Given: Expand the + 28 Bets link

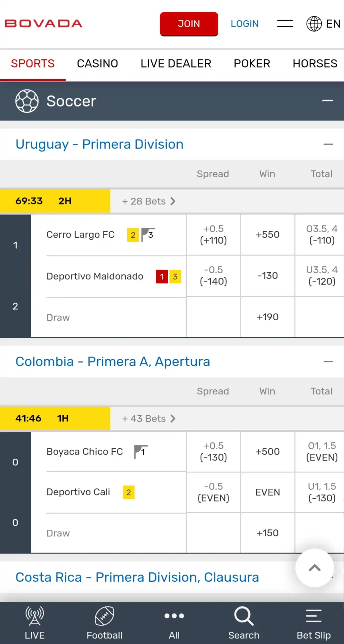Looking at the screenshot, I should (148, 201).
